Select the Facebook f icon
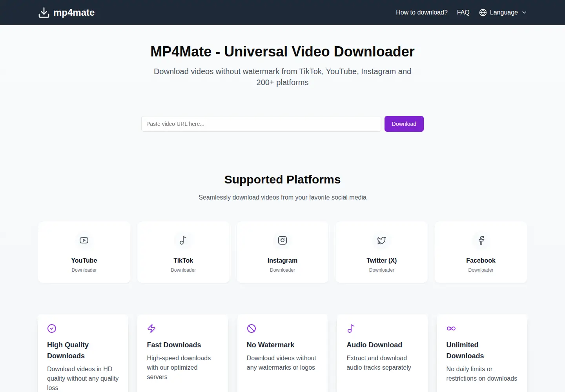This screenshot has height=392, width=565. click(481, 240)
